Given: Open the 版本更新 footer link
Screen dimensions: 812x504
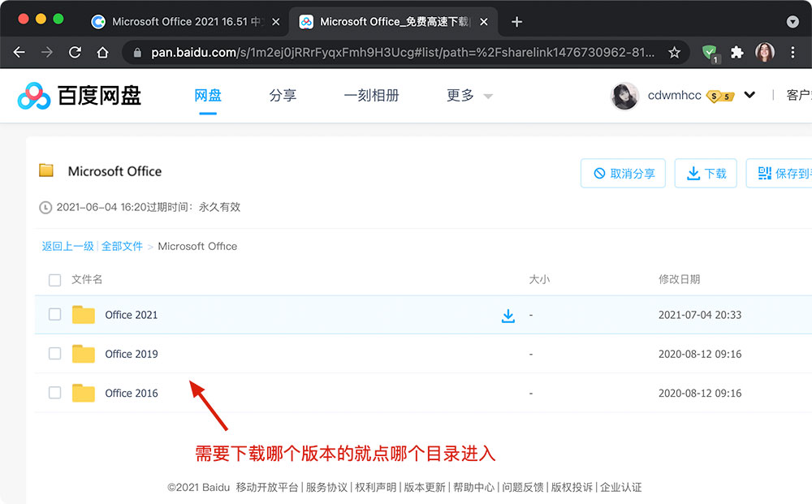Looking at the screenshot, I should [x=425, y=488].
